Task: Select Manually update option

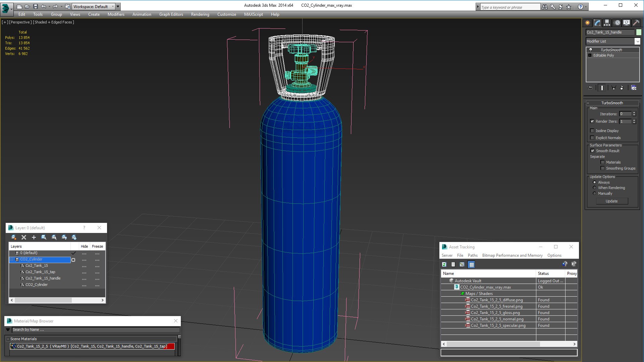Action: pos(594,193)
